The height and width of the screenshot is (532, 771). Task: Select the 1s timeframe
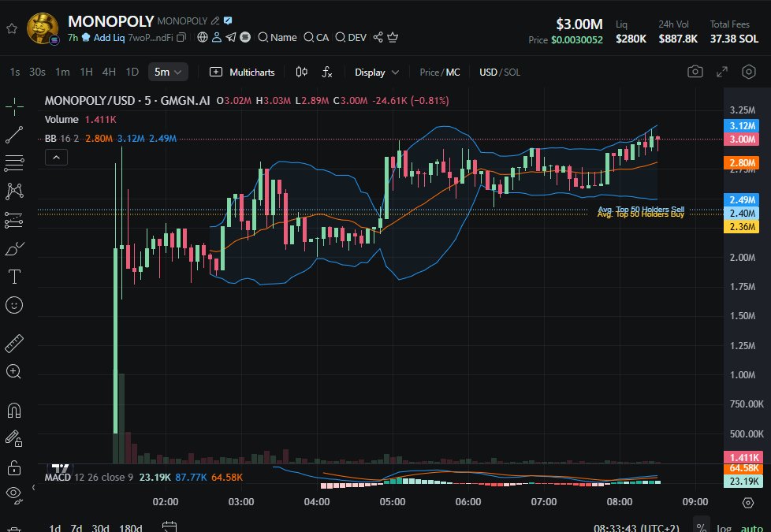(15, 73)
